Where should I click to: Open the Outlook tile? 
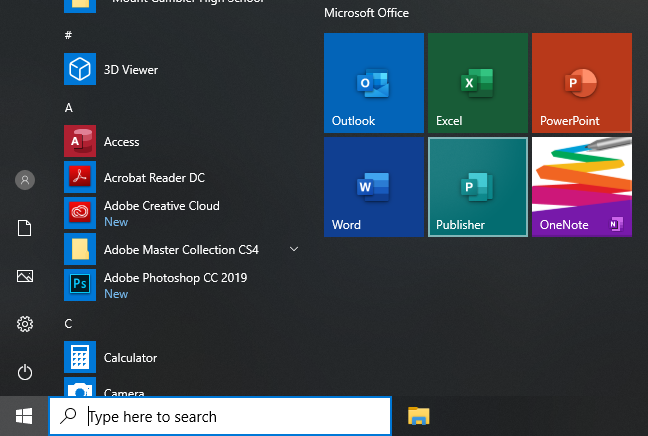[x=374, y=83]
